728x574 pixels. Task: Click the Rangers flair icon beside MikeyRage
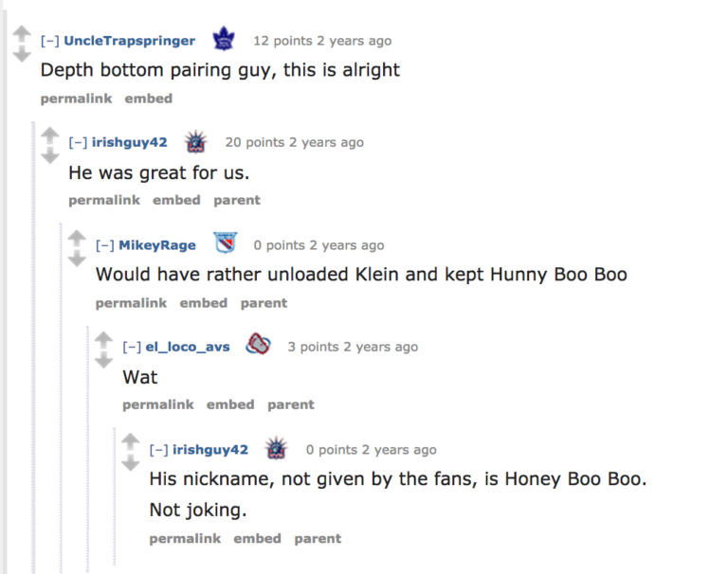pyautogui.click(x=225, y=244)
